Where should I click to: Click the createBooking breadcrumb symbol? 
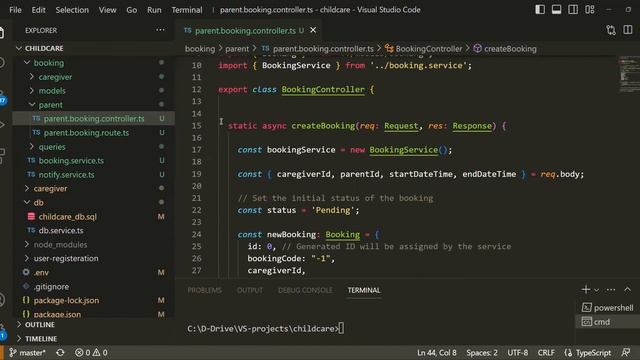click(505, 49)
